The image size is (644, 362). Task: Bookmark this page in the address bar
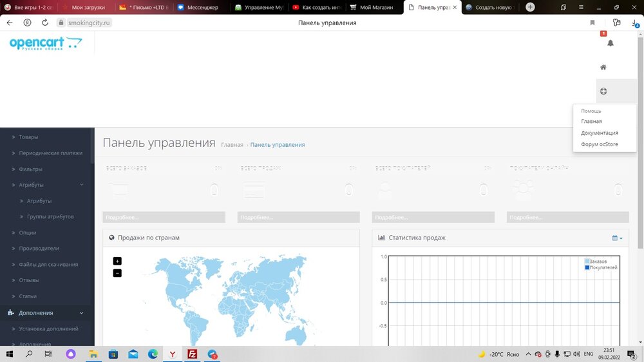pyautogui.click(x=592, y=23)
